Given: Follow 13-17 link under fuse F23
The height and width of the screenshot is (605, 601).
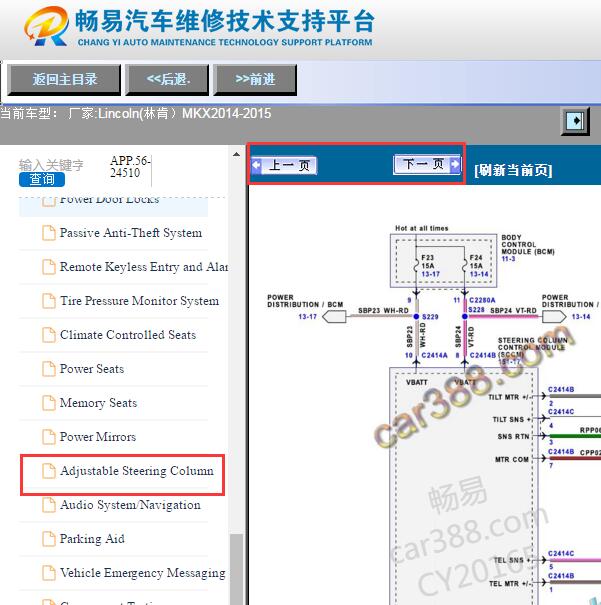Looking at the screenshot, I should click(430, 274).
